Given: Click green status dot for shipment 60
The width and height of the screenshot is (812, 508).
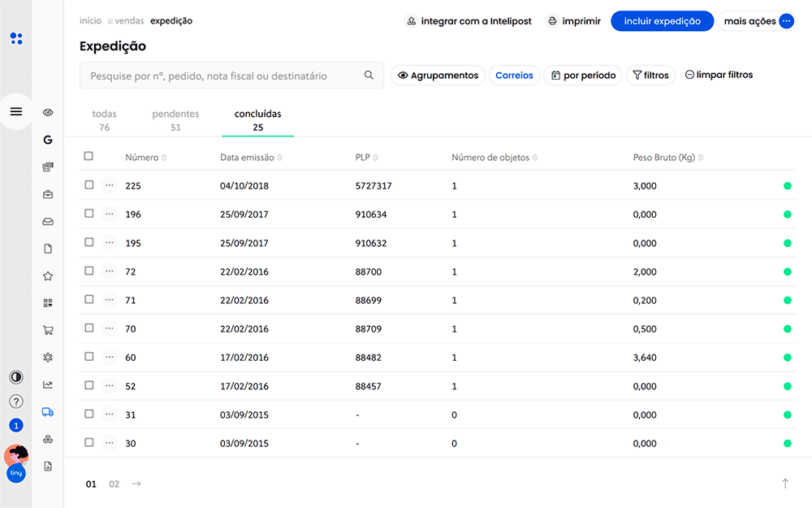Looking at the screenshot, I should (787, 357).
